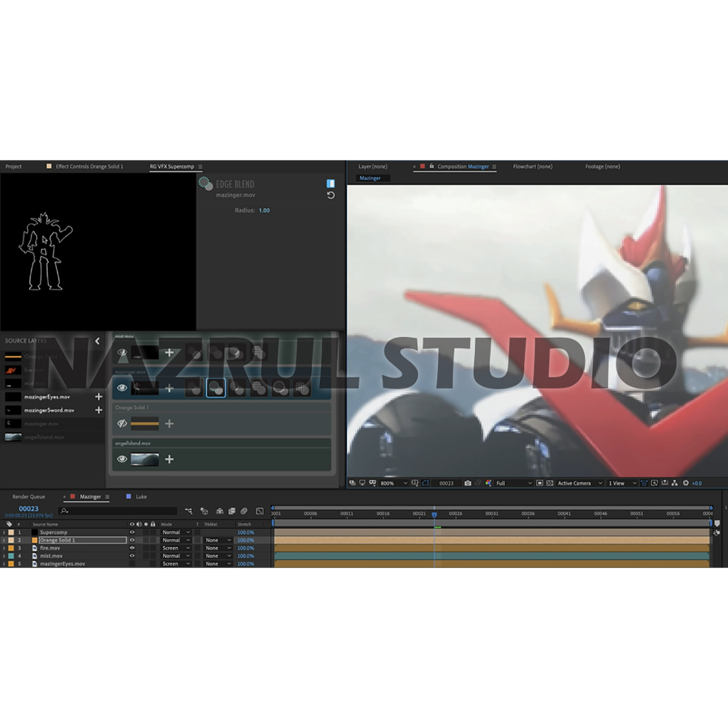
Task: Click the snapshot camera icon in viewer
Action: coord(468,483)
